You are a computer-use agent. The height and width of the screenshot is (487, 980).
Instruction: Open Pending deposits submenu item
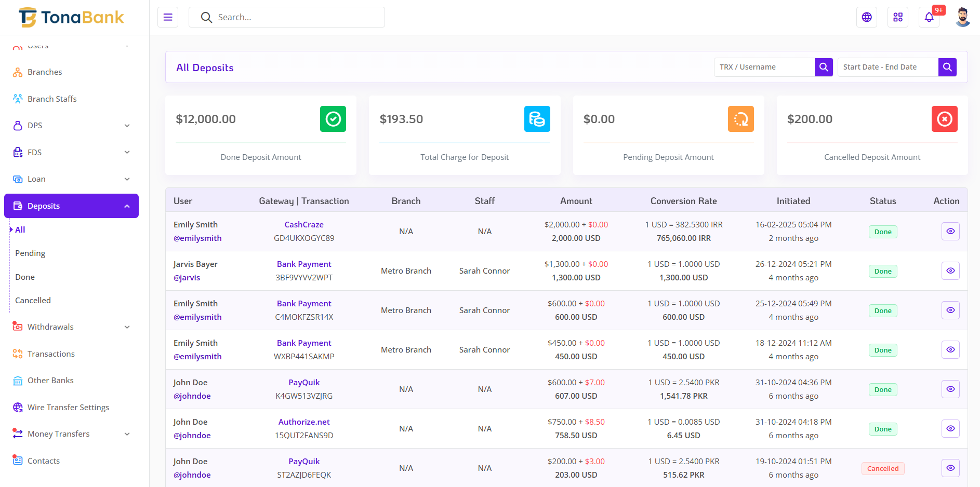[x=30, y=253]
